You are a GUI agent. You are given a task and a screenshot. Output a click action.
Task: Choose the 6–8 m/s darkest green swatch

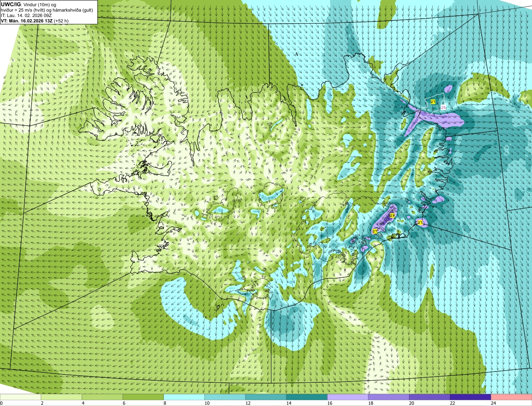pos(143,397)
